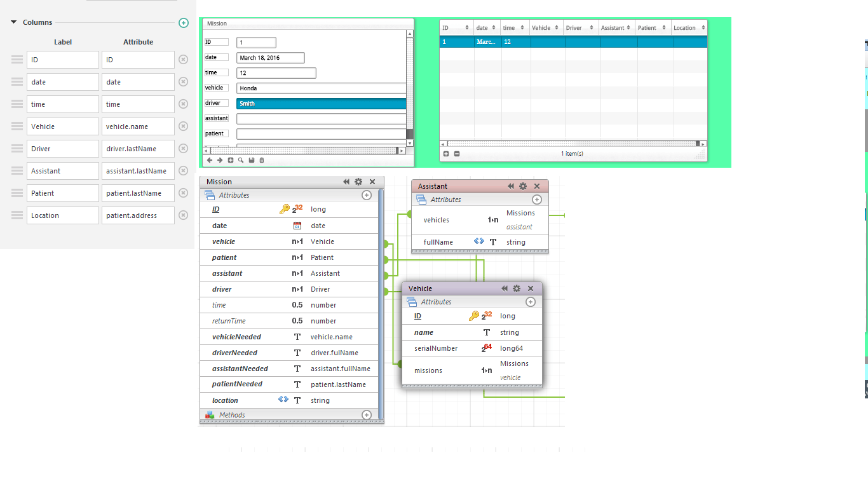
Task: Sort grid by time column header
Action: (515, 27)
